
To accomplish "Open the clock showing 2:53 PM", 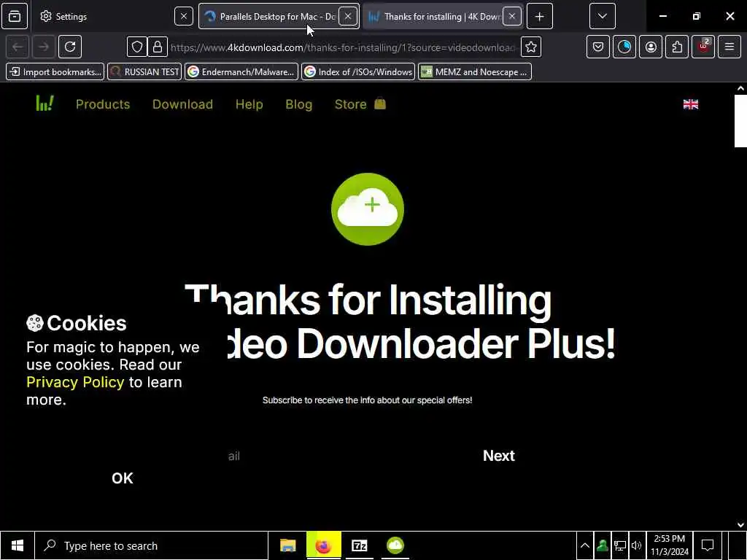I will point(670,545).
